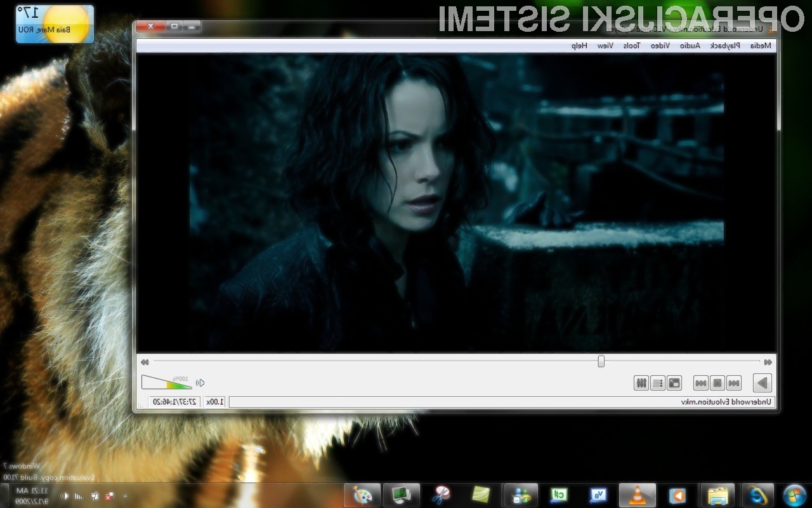Image resolution: width=812 pixels, height=508 pixels.
Task: Open the Paint palette taskbar icon
Action: click(362, 495)
